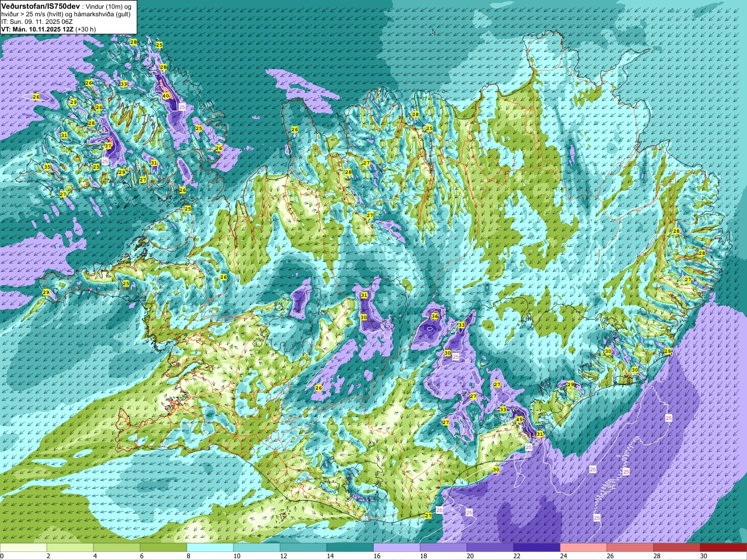Pick the 24–26 m/s pink legend swatch

click(584, 548)
